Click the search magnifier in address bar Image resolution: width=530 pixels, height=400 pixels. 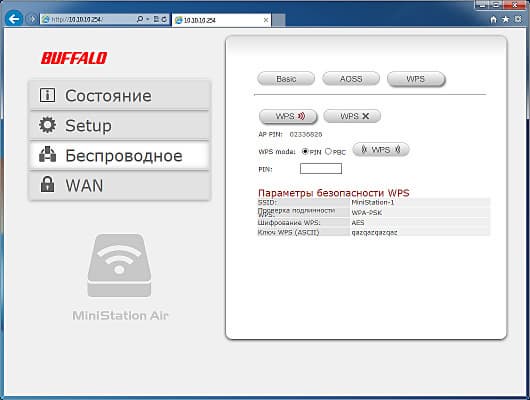point(140,20)
